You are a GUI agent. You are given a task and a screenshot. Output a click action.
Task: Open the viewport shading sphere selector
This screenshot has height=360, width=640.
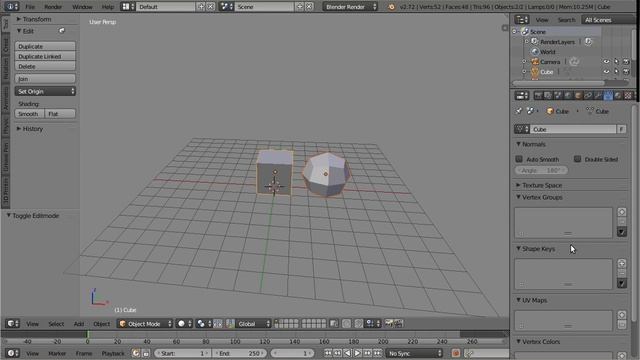point(184,324)
